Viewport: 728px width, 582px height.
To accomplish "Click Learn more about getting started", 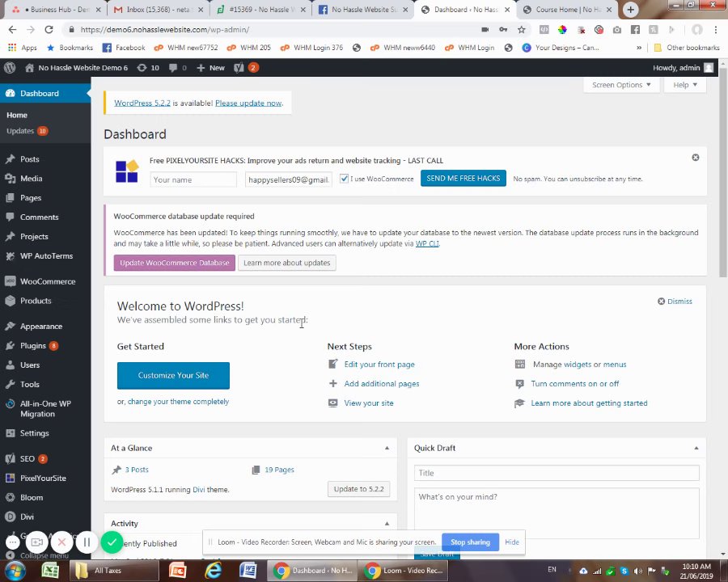I will pos(589,403).
